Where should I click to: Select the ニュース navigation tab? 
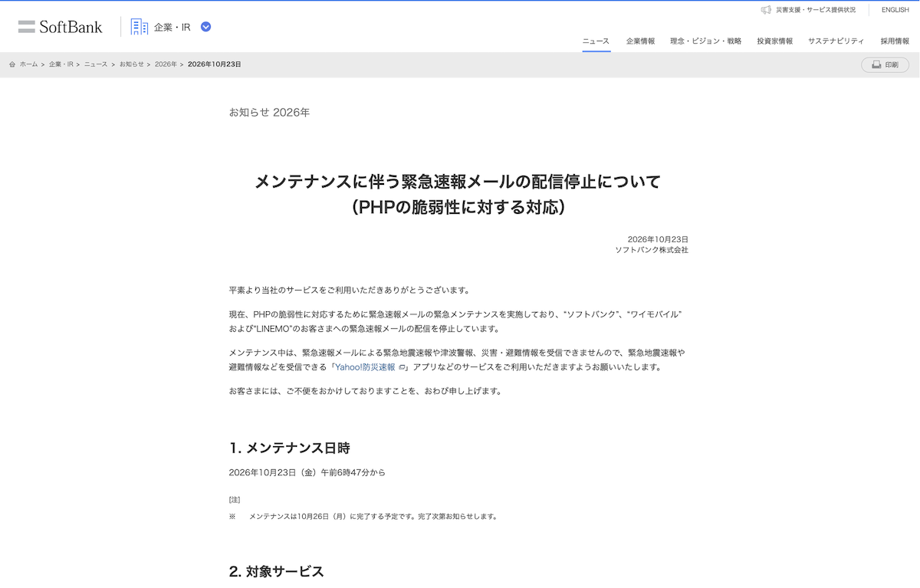596,41
